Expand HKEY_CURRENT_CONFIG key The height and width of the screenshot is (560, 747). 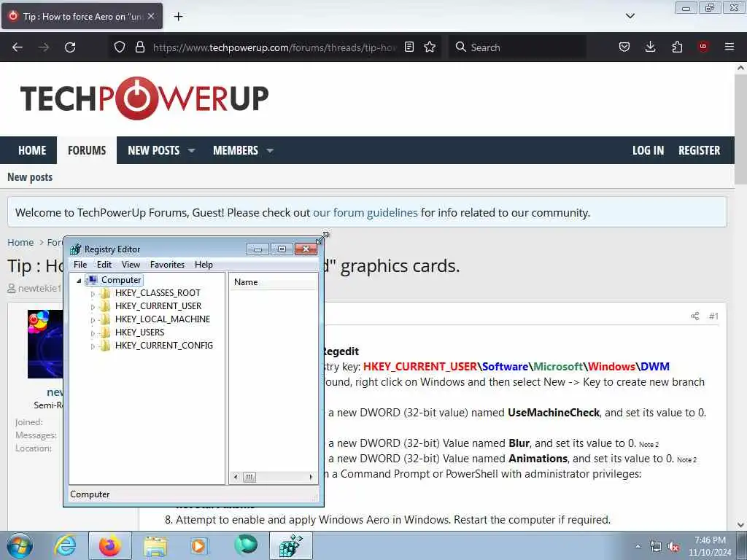(93, 346)
